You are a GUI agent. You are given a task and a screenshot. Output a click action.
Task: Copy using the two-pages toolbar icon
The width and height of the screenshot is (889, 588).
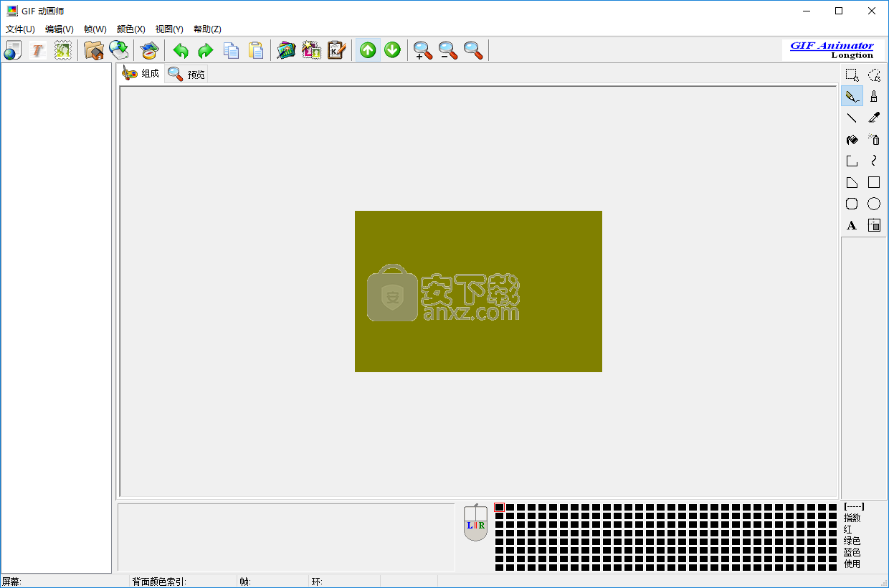[231, 50]
